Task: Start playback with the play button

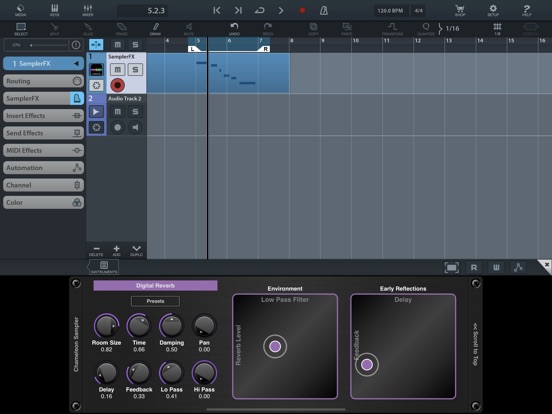Action: pos(281,11)
